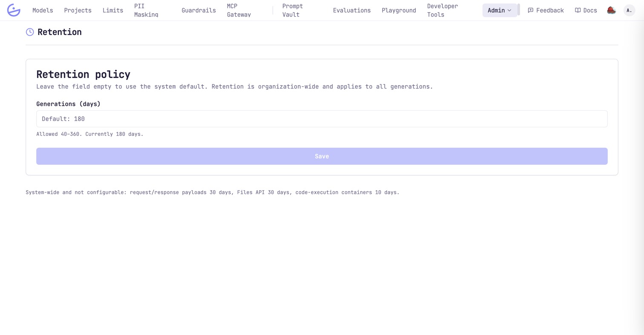The height and width of the screenshot is (335, 644).
Task: Navigate to PII Masking
Action: click(x=146, y=10)
